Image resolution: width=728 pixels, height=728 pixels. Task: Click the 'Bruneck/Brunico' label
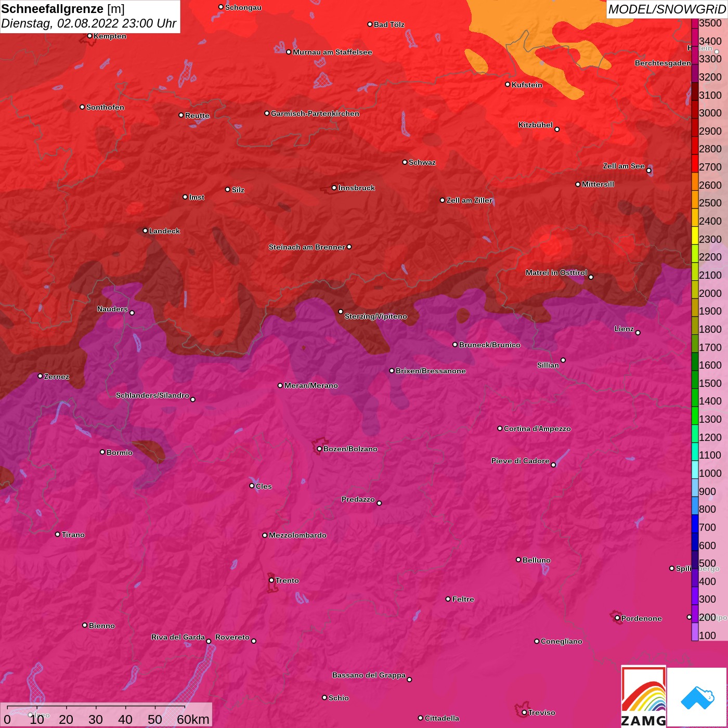click(490, 345)
